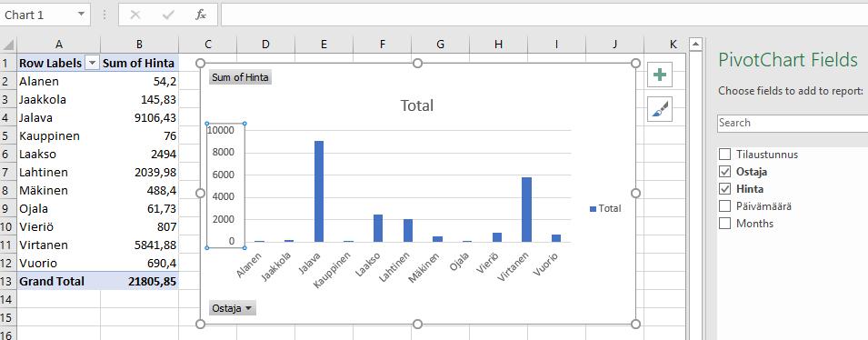Click the Lahtinen bar in the chart

408,231
